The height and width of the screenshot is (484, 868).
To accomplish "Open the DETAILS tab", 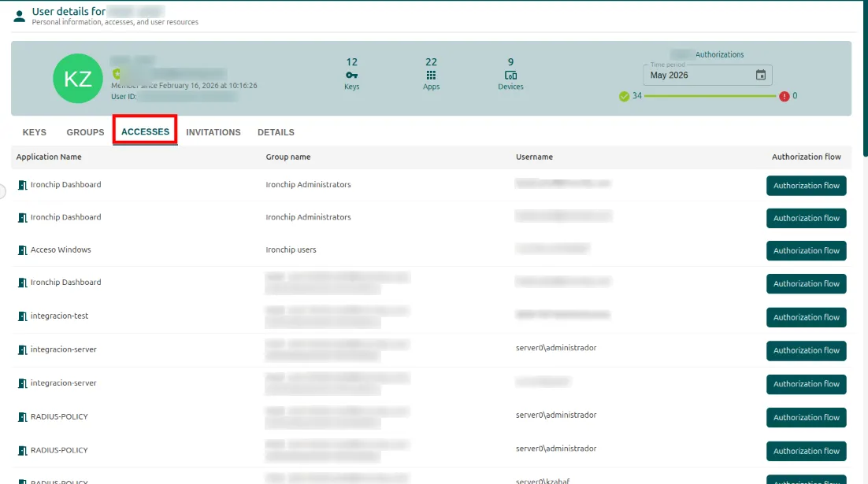I will [x=276, y=132].
